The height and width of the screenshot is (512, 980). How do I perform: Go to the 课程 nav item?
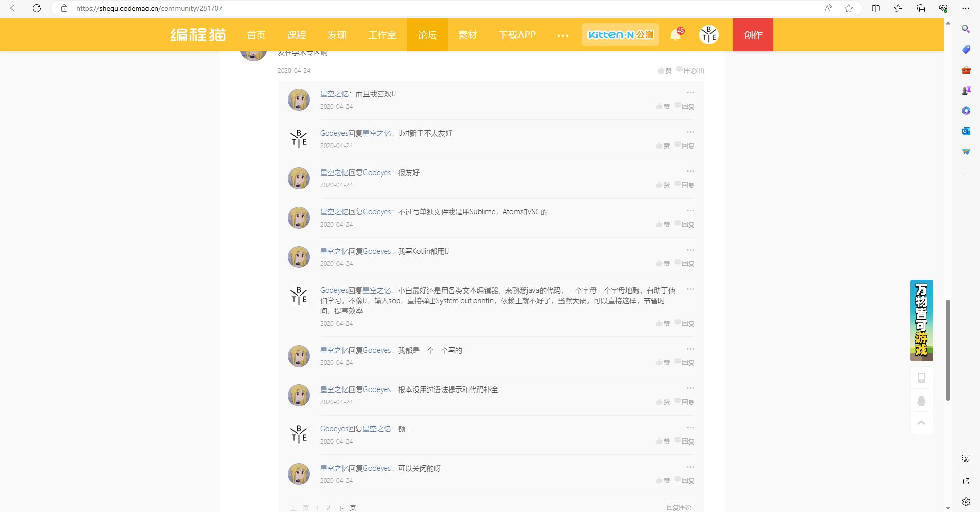pos(297,35)
